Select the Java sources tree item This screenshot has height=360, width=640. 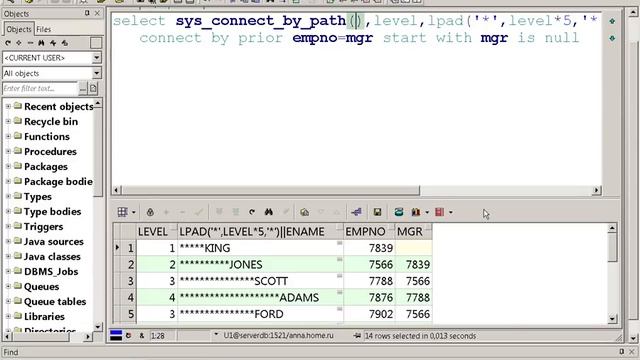click(53, 242)
